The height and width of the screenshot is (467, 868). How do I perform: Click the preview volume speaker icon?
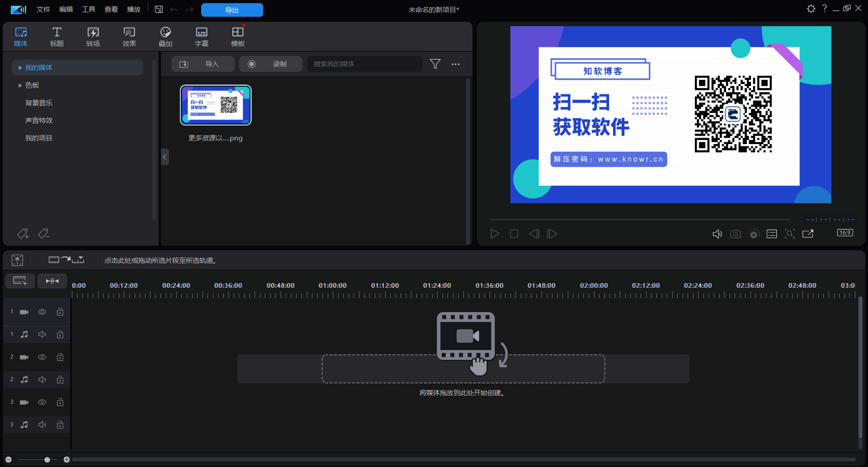(x=717, y=234)
